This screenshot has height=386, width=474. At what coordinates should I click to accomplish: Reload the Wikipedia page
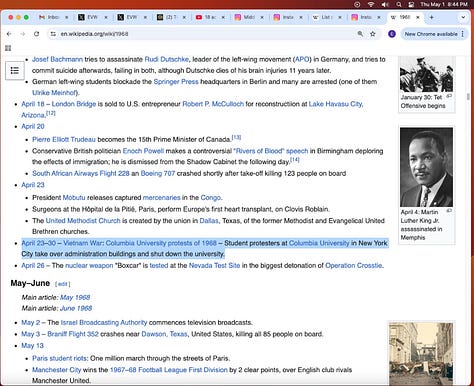click(x=37, y=34)
